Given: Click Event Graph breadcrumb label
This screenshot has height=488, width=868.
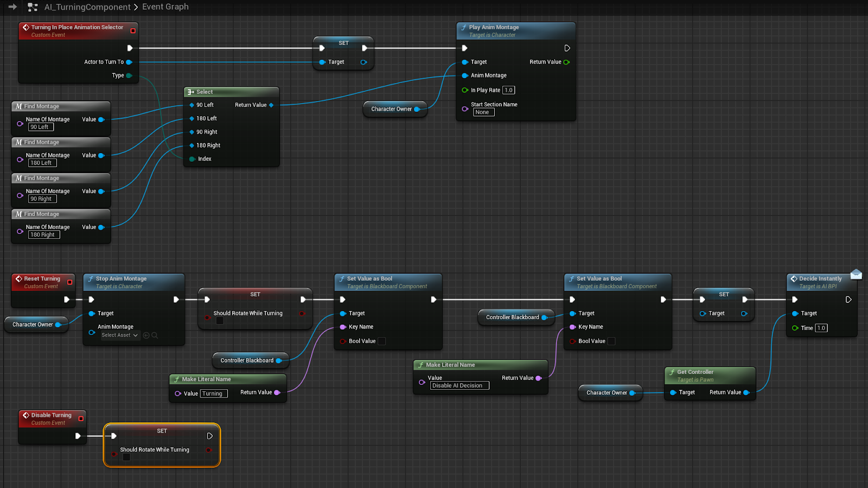Looking at the screenshot, I should (x=165, y=7).
